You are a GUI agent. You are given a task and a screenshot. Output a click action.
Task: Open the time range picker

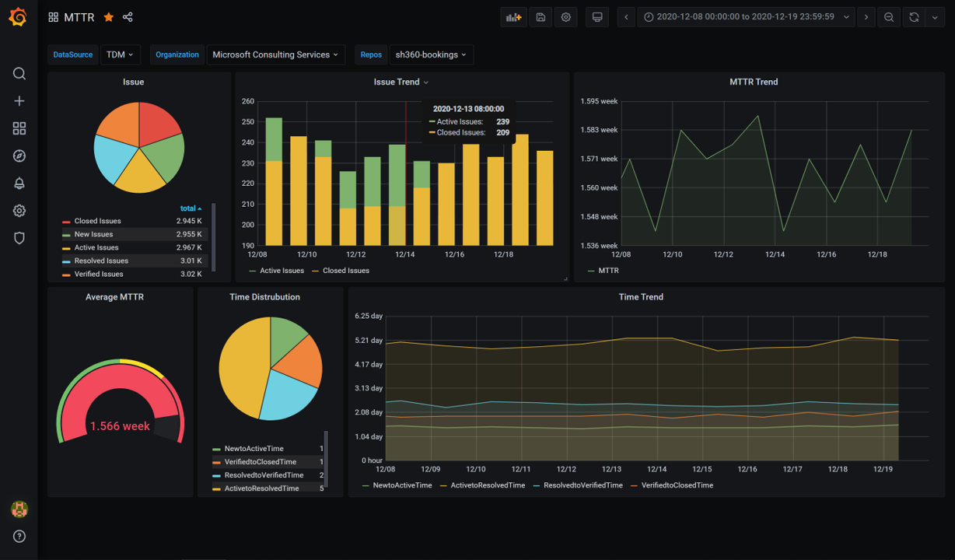[x=747, y=17]
